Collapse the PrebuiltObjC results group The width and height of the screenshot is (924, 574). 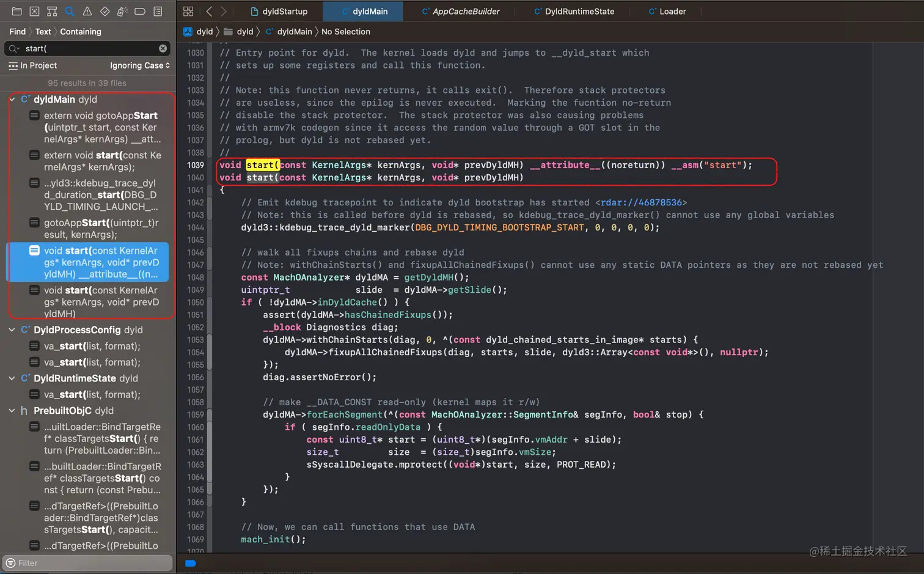12,411
